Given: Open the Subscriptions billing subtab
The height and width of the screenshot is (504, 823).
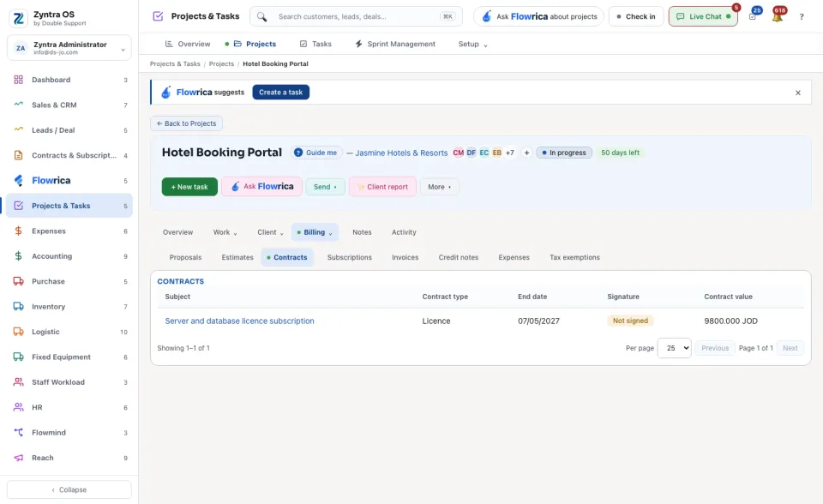Looking at the screenshot, I should (x=350, y=257).
